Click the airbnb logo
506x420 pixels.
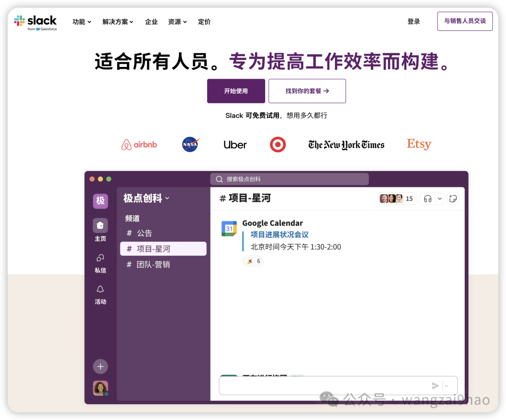point(139,145)
